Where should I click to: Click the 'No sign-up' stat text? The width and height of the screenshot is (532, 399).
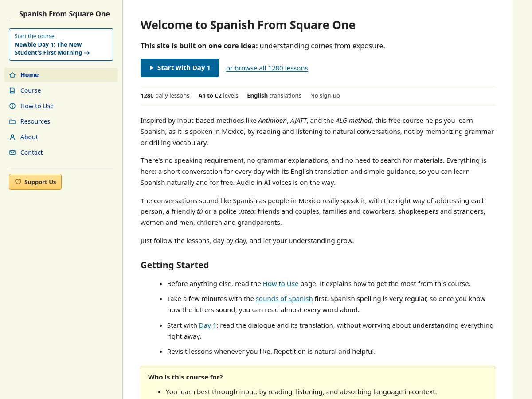point(325,95)
